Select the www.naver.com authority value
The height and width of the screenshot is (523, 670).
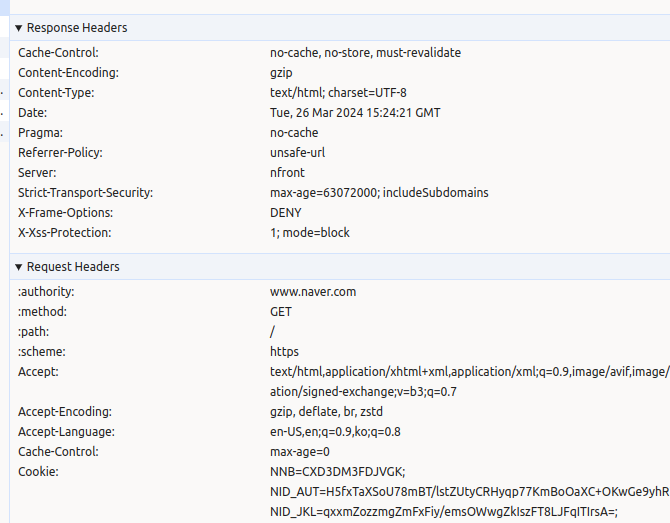[x=313, y=292]
